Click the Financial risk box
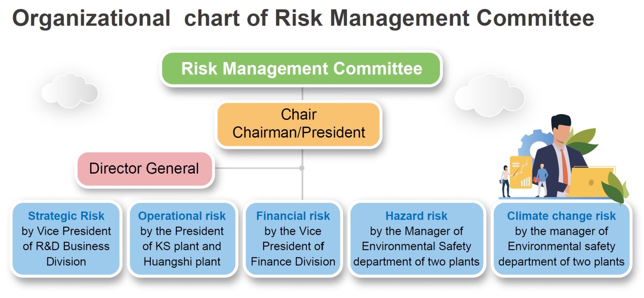The image size is (644, 298). 293,238
